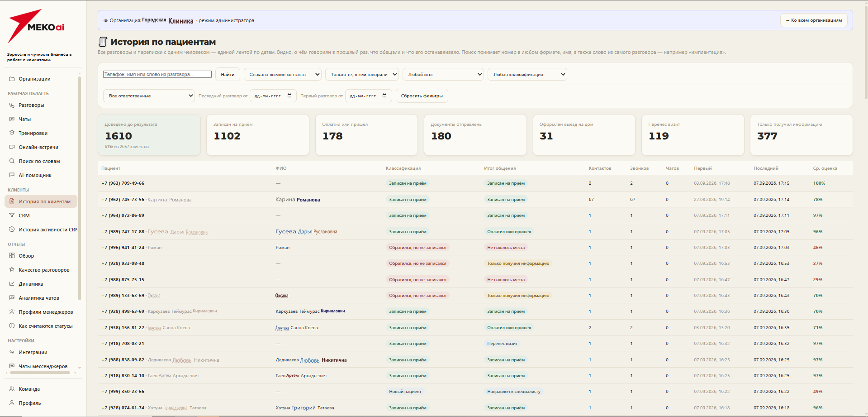Select the Оплатил или пришёл 178 card
868x417 pixels.
(x=366, y=135)
